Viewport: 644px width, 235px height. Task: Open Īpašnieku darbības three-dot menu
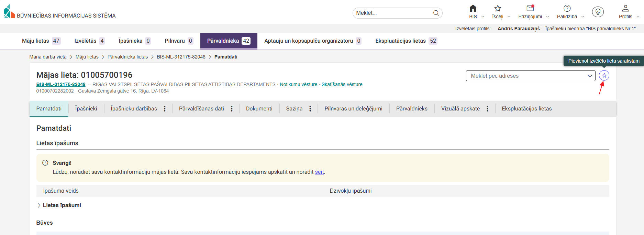coord(165,109)
